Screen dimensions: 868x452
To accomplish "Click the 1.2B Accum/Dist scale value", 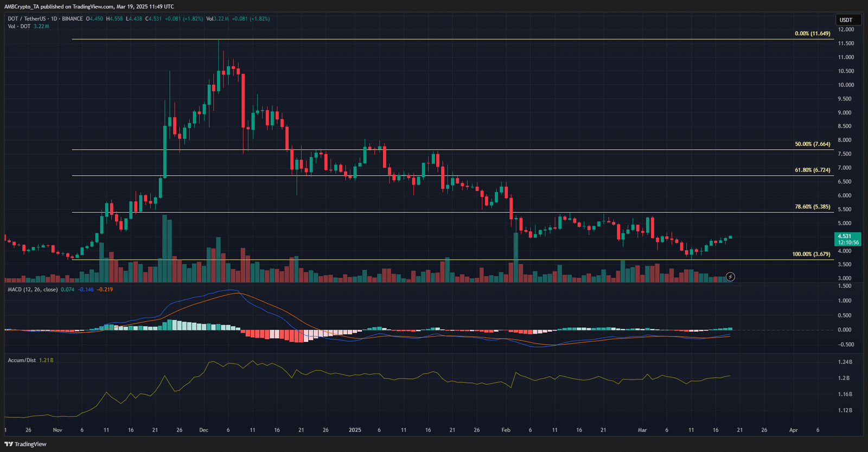I will coord(844,378).
